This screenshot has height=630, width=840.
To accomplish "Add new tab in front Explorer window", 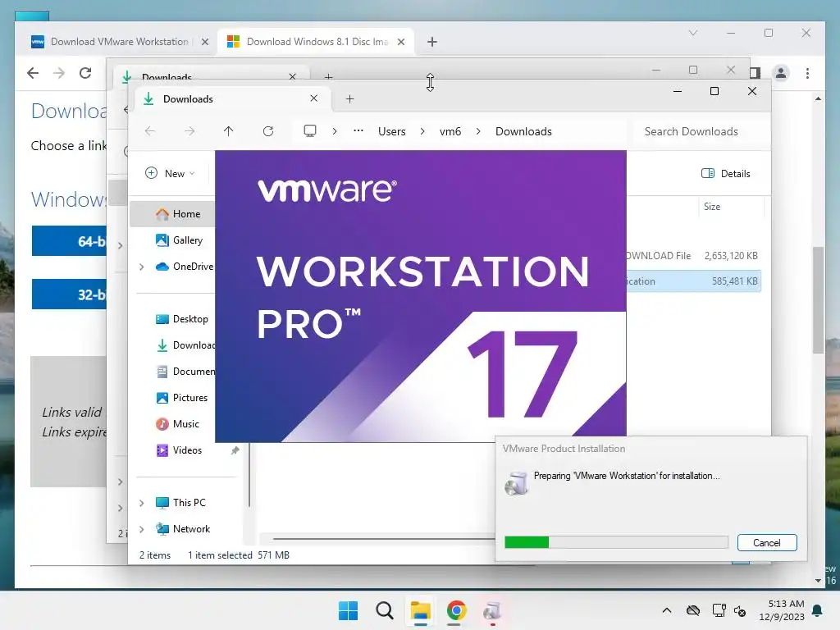I will click(x=349, y=99).
